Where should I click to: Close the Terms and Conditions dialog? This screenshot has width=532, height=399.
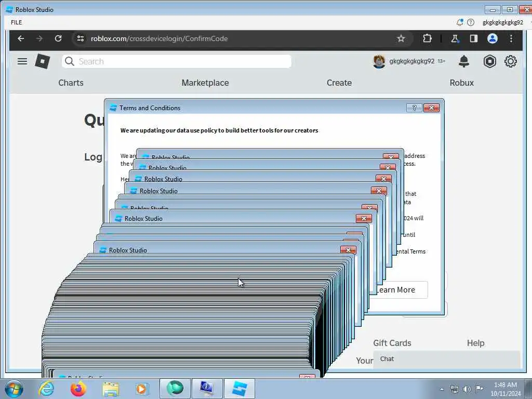coord(432,108)
